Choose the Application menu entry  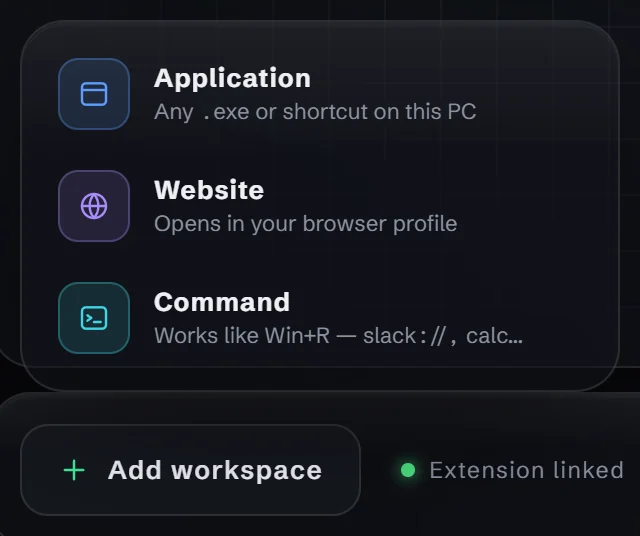pos(320,94)
